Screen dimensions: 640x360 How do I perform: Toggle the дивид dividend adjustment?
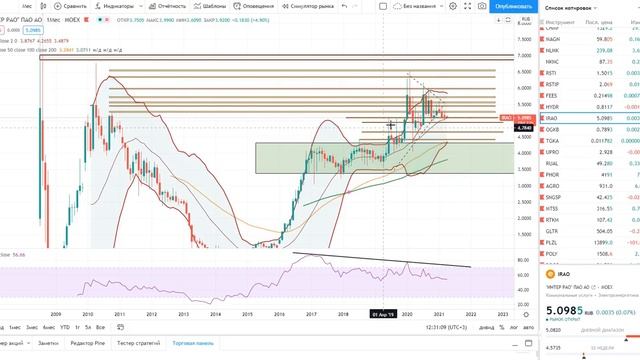coord(486,327)
